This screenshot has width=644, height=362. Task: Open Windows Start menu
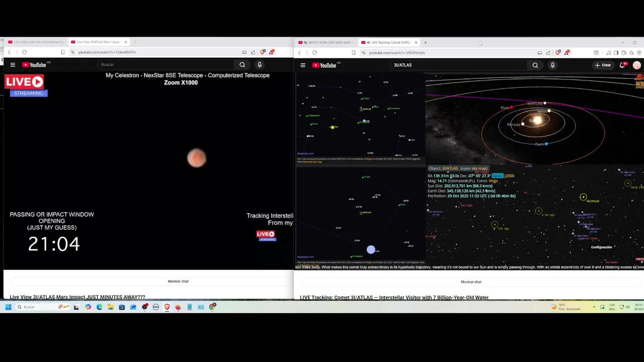(x=8, y=307)
